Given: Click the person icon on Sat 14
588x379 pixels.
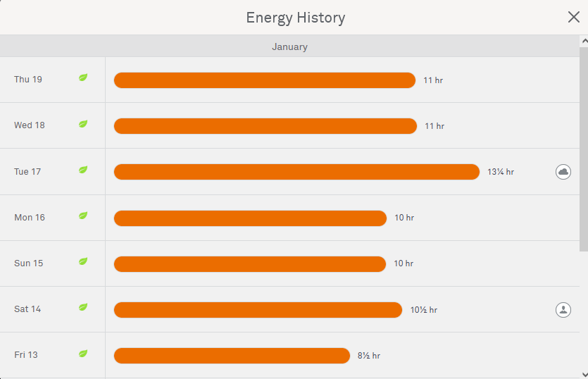Looking at the screenshot, I should click(563, 309).
